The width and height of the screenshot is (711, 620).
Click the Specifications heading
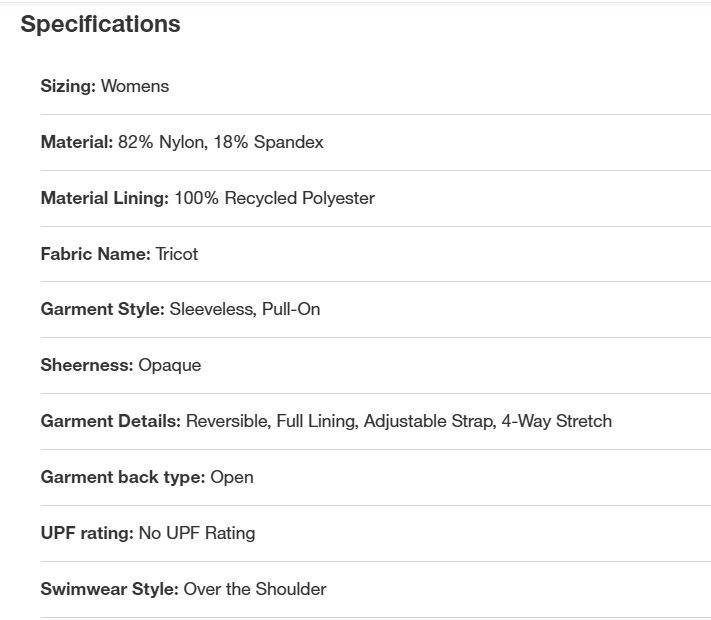[100, 25]
